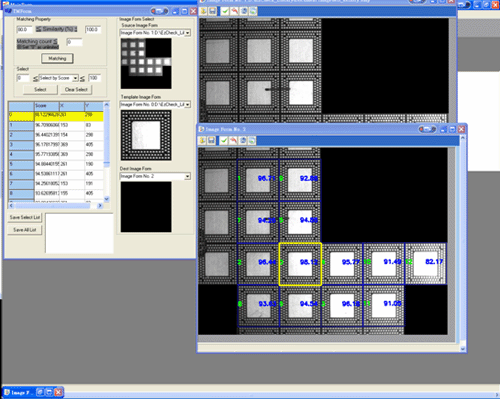Click the Matching button
Image resolution: width=500 pixels, height=399 pixels.
click(57, 58)
